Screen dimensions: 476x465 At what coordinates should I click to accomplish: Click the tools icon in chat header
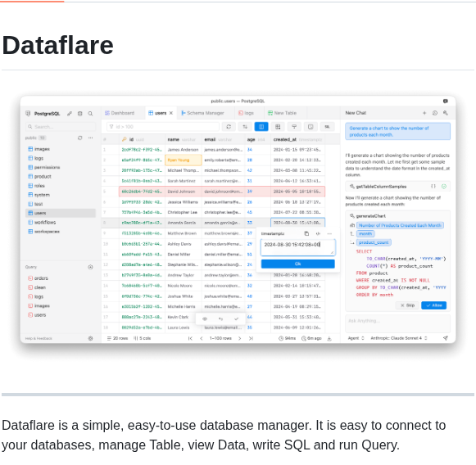coord(446,113)
